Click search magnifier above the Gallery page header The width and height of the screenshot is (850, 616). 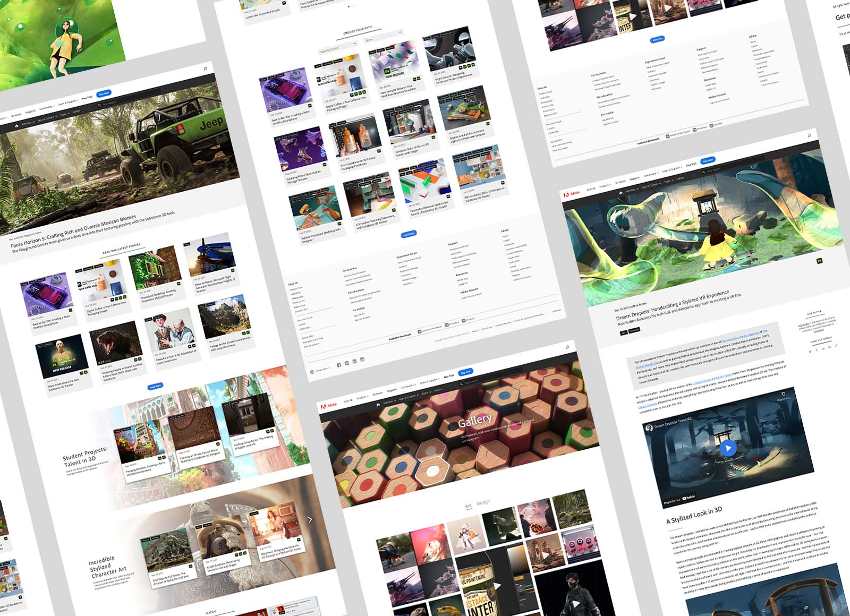tap(567, 347)
